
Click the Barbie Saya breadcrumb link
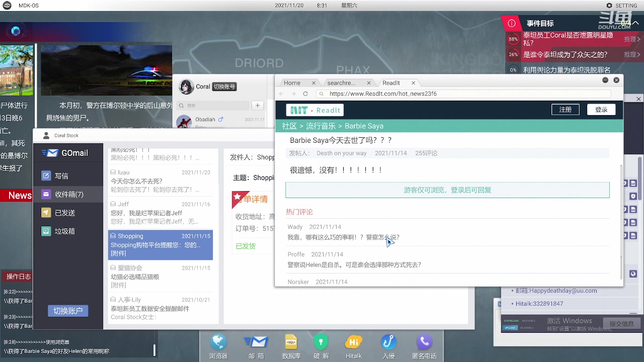(x=364, y=126)
